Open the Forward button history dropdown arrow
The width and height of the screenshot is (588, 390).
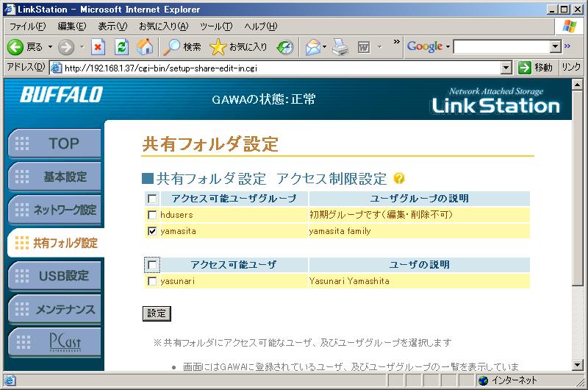pos(82,47)
